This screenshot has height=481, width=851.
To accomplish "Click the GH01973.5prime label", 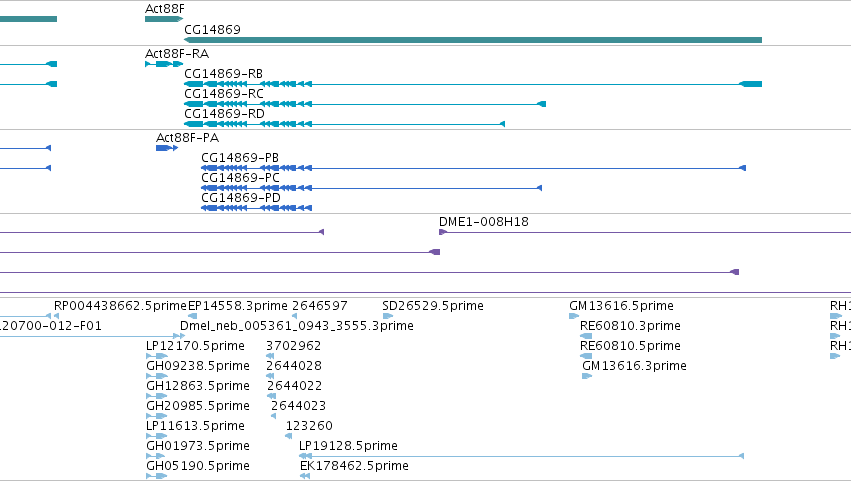I will click(198, 446).
